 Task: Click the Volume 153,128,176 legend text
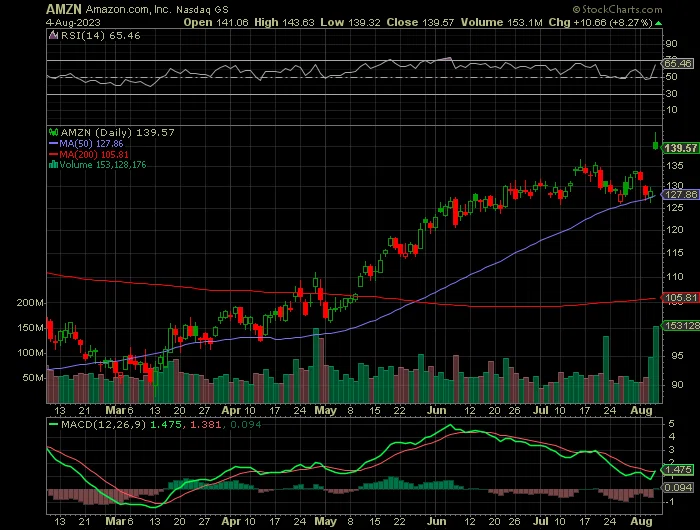coord(103,165)
